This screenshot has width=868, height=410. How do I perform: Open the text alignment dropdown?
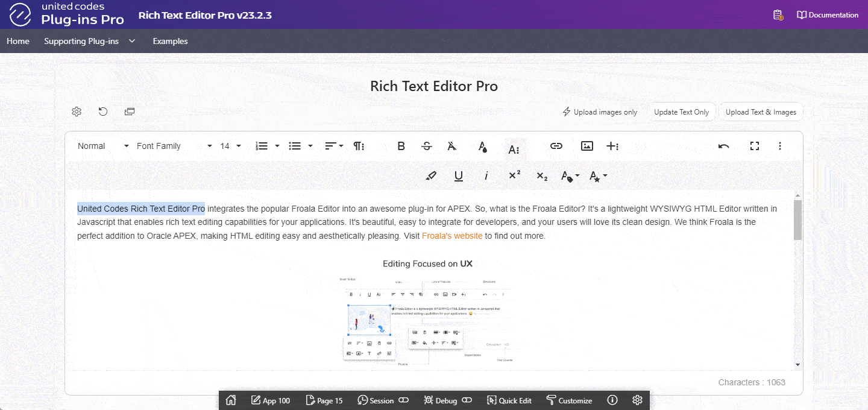334,146
